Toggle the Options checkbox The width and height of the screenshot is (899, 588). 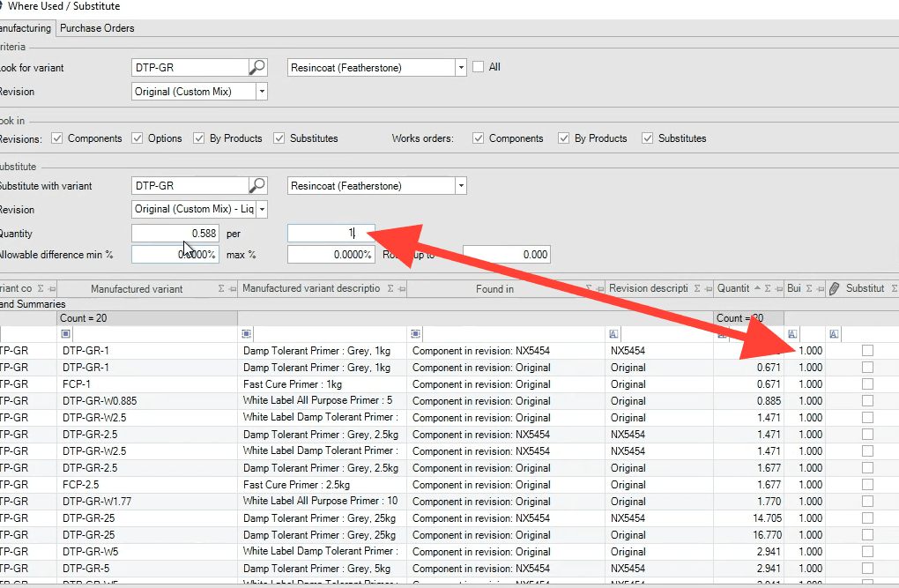(137, 138)
